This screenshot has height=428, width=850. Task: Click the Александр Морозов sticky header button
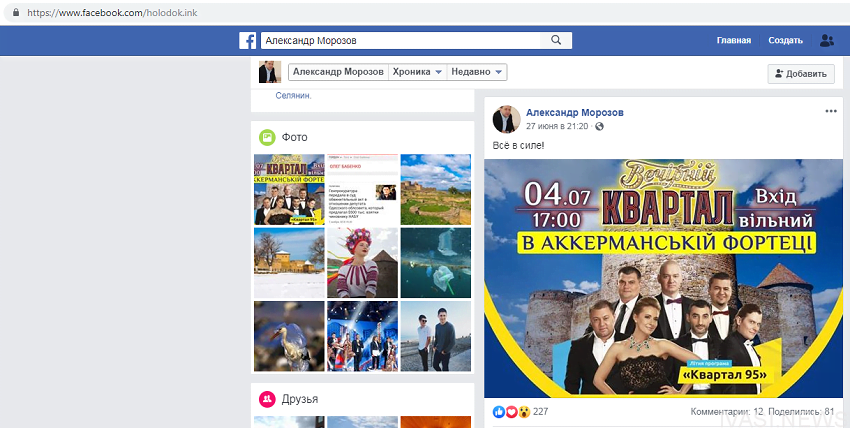tap(338, 72)
